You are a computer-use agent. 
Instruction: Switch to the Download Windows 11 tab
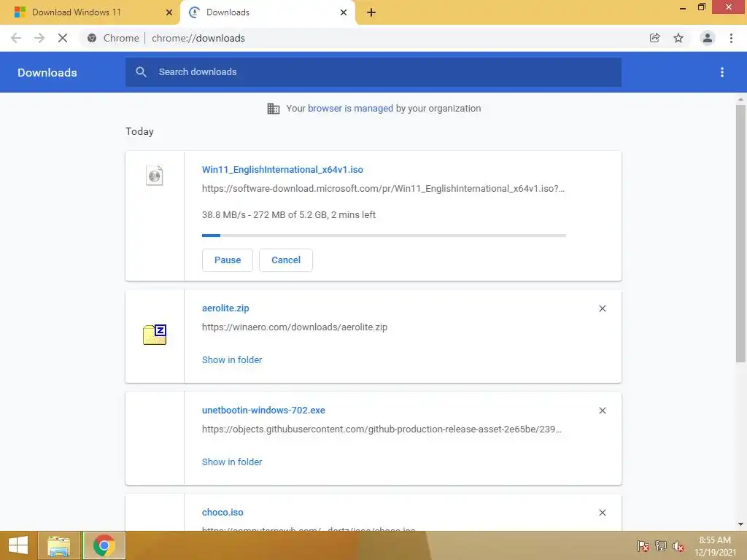point(89,12)
